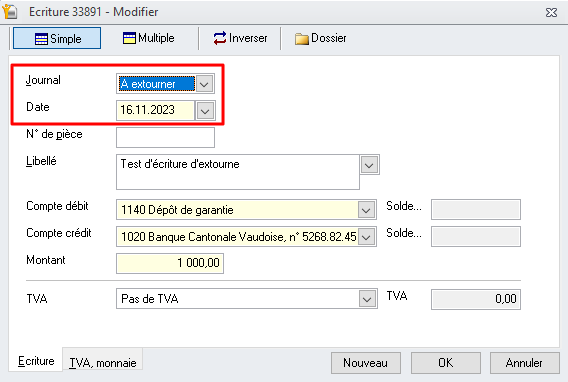The image size is (568, 382).
Task: Open the Compte crédit account list
Action: pos(366,237)
